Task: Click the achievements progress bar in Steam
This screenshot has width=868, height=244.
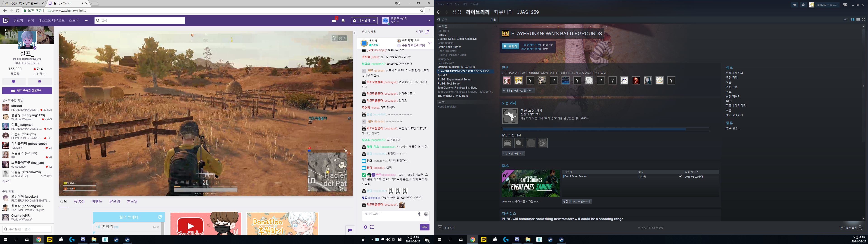Action: pyautogui.click(x=605, y=129)
